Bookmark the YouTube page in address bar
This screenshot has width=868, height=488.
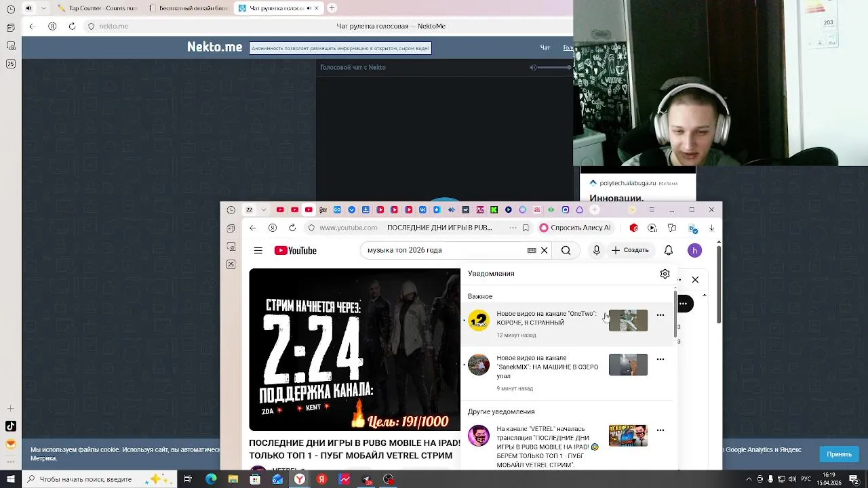tap(526, 228)
